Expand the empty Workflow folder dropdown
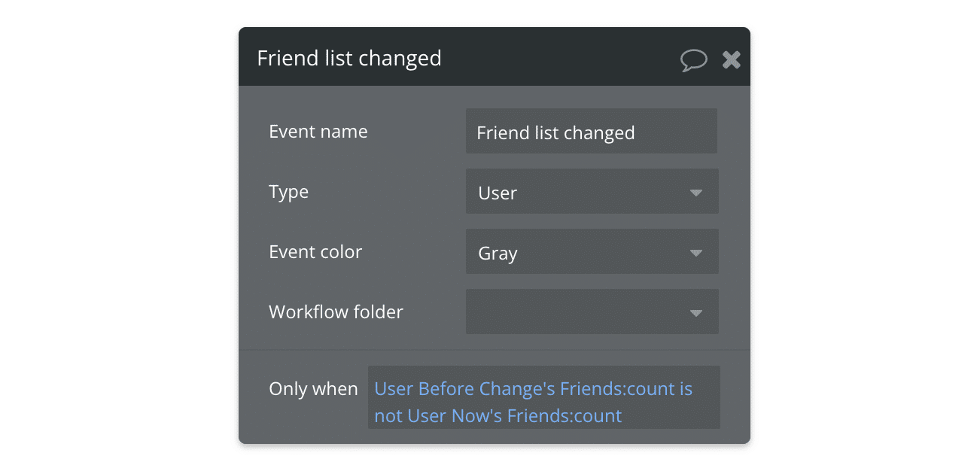Screen dimensions: 980x468 coord(592,311)
